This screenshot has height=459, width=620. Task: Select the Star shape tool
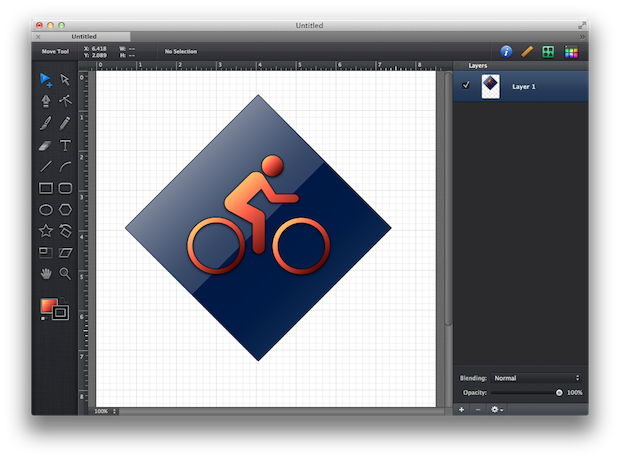[x=45, y=231]
